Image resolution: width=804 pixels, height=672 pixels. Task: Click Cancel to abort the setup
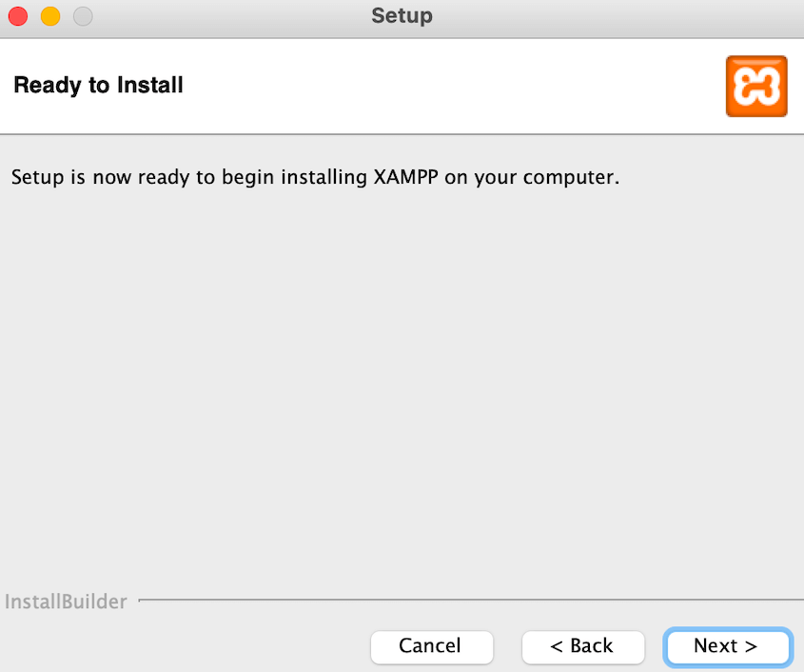pyautogui.click(x=431, y=646)
